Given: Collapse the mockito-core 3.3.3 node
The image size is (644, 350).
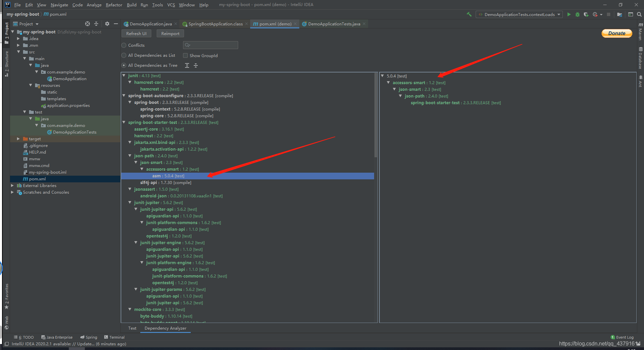Looking at the screenshot, I should [130, 309].
